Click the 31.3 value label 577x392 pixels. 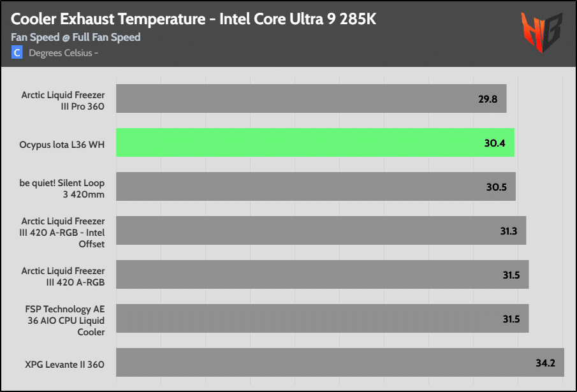point(509,231)
